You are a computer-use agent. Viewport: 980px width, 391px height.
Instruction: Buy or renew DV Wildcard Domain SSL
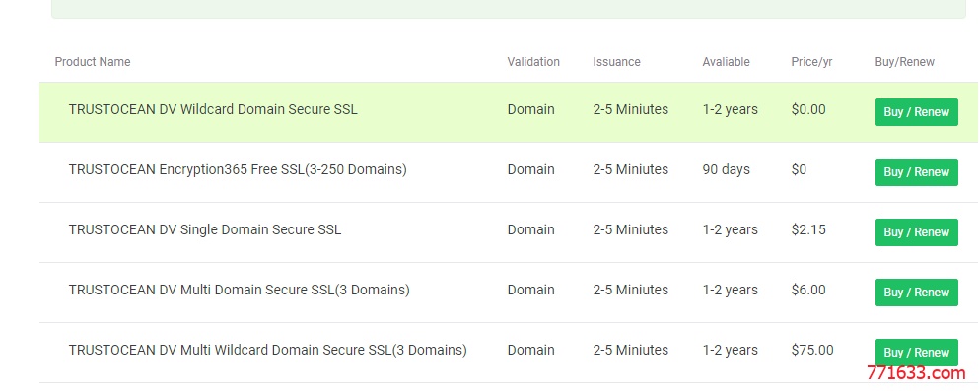tap(916, 112)
